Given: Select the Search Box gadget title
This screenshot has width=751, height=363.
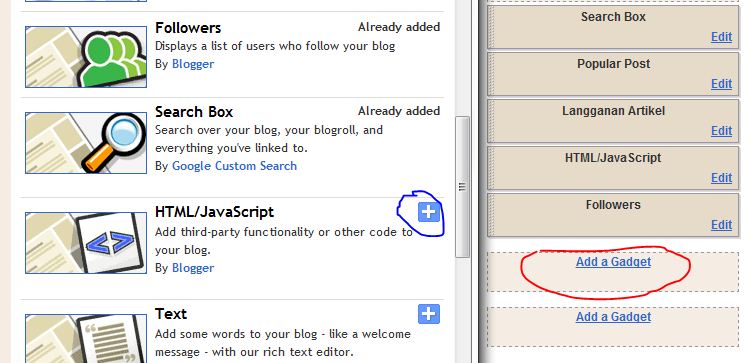Looking at the screenshot, I should pos(194,112).
